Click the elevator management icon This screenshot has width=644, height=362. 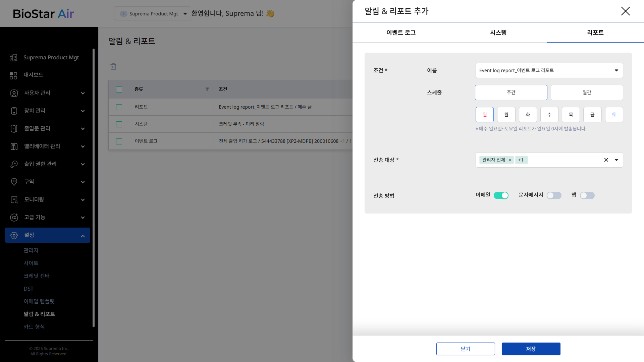click(x=14, y=146)
